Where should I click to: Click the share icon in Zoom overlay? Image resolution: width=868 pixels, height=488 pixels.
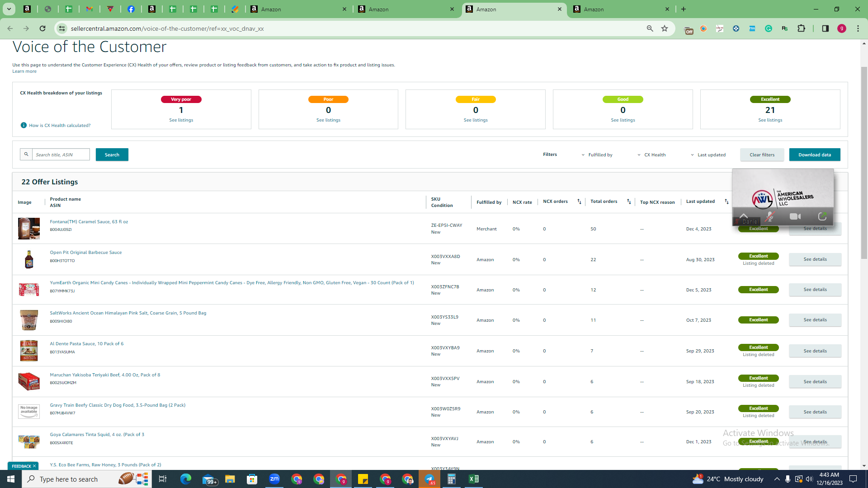pyautogui.click(x=822, y=217)
